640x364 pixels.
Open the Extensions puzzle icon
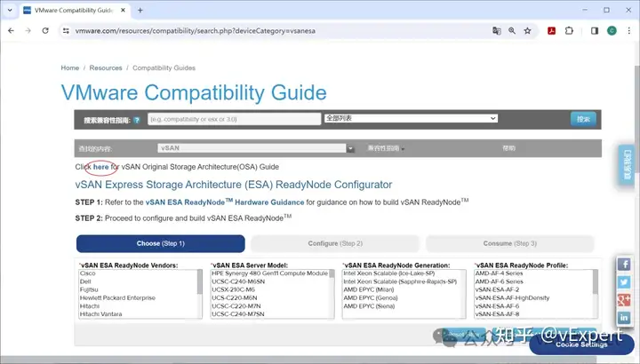point(569,30)
